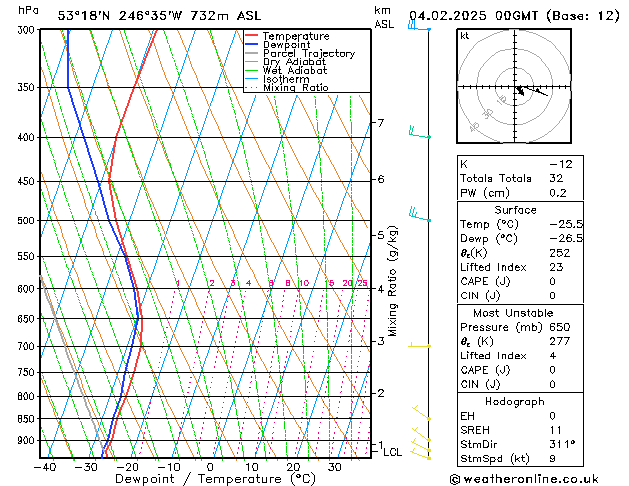Click the Most Unstable theta-e value 277
The width and height of the screenshot is (629, 486).
(x=560, y=342)
